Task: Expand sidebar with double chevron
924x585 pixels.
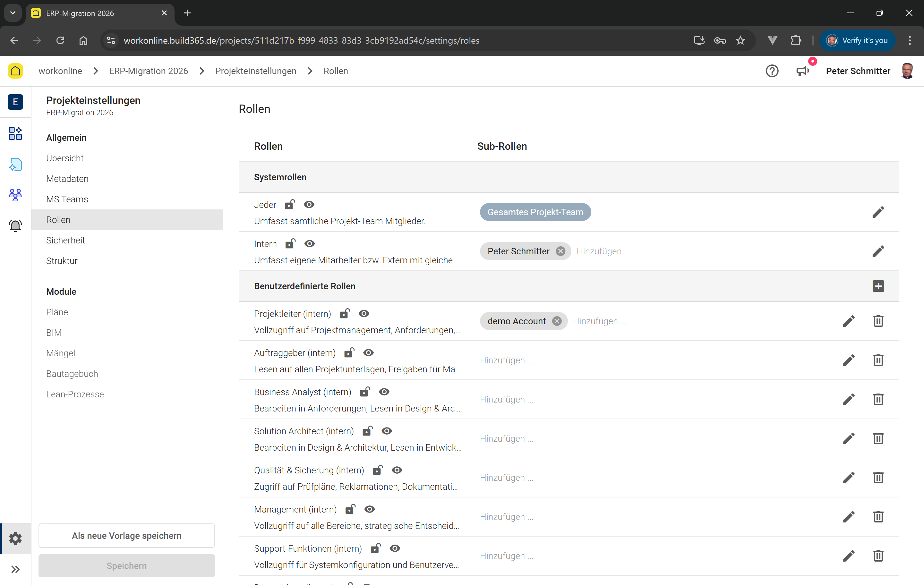Action: click(x=15, y=569)
